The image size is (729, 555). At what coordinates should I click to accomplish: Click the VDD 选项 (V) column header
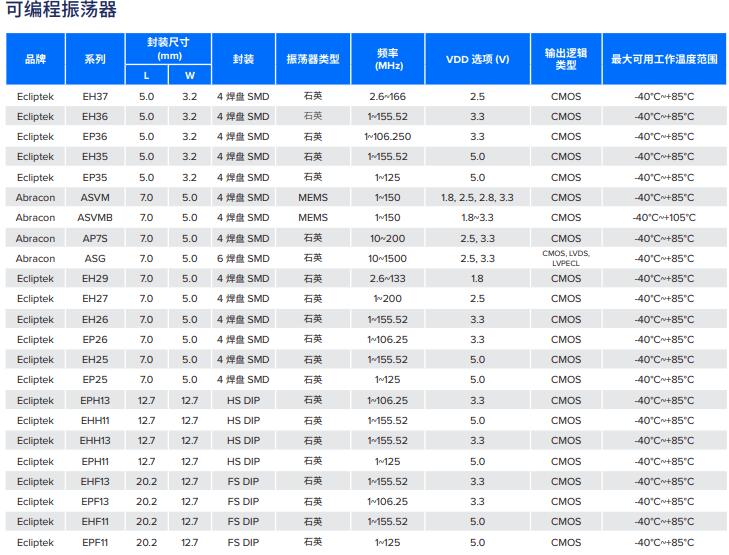coord(477,59)
